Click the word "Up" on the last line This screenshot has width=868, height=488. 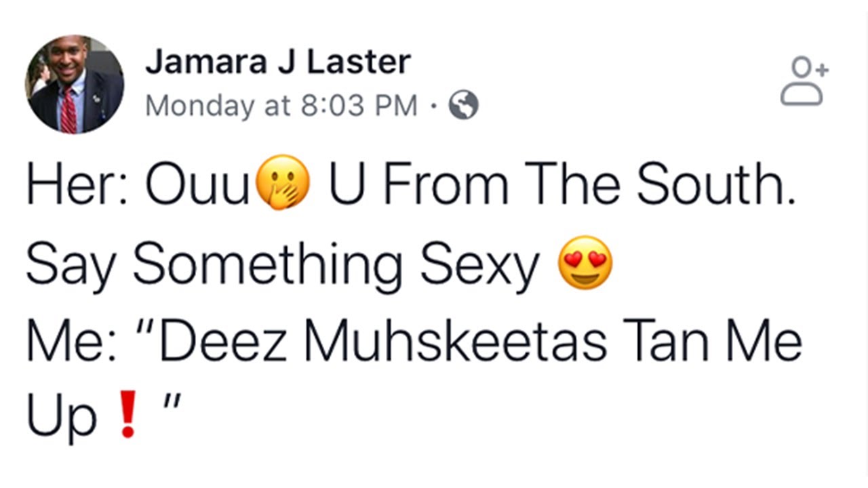point(61,416)
